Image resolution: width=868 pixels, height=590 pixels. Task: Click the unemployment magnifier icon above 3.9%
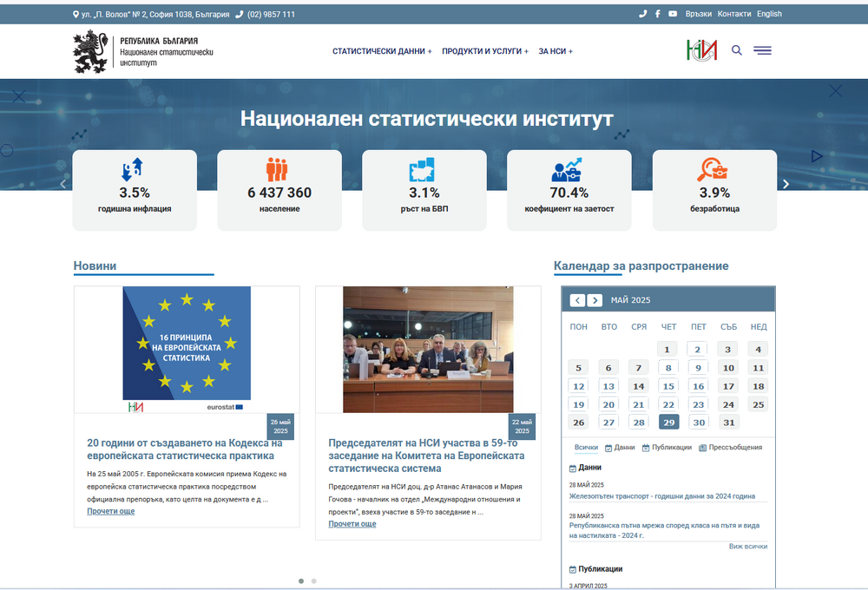point(713,168)
